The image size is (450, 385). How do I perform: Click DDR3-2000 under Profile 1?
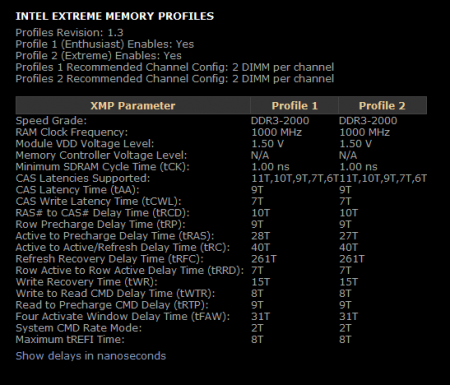(280, 121)
